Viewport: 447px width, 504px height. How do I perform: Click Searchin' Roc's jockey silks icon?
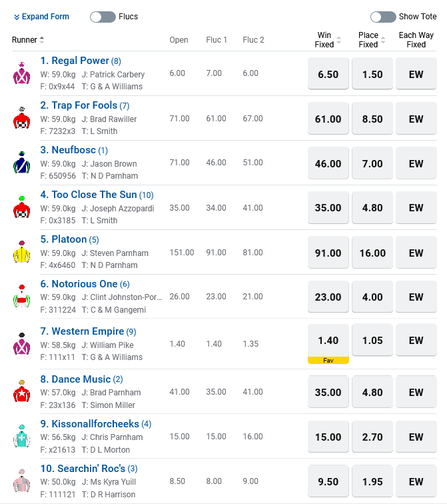(x=22, y=481)
